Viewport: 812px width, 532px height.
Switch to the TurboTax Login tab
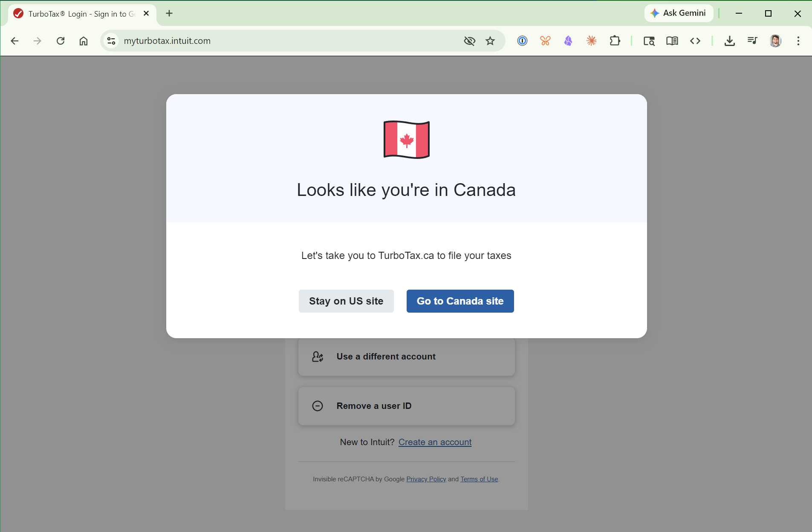click(77, 13)
